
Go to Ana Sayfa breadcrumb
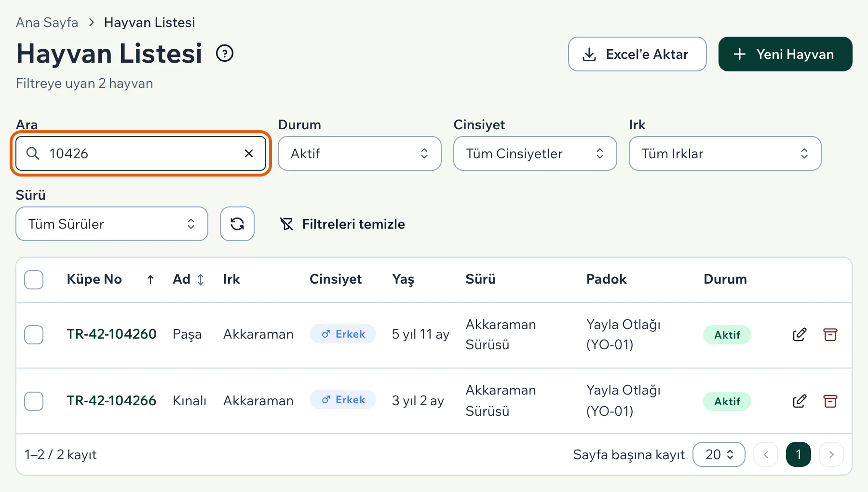click(x=47, y=23)
